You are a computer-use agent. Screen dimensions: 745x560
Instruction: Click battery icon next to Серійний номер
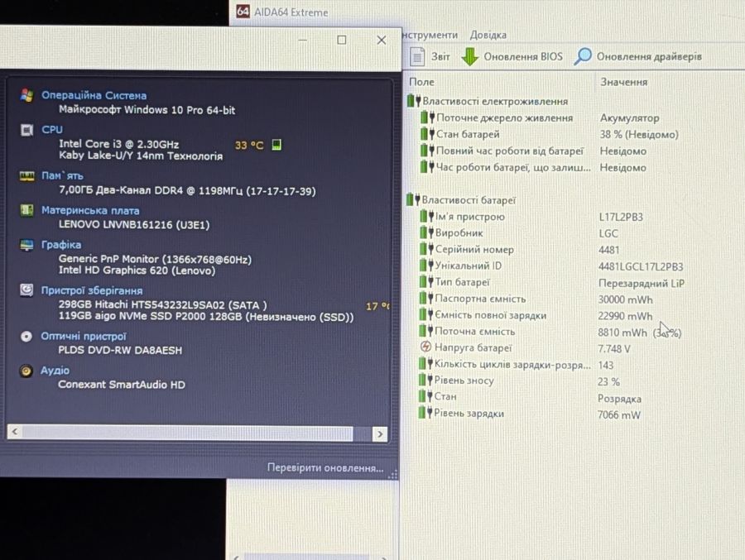(426, 249)
